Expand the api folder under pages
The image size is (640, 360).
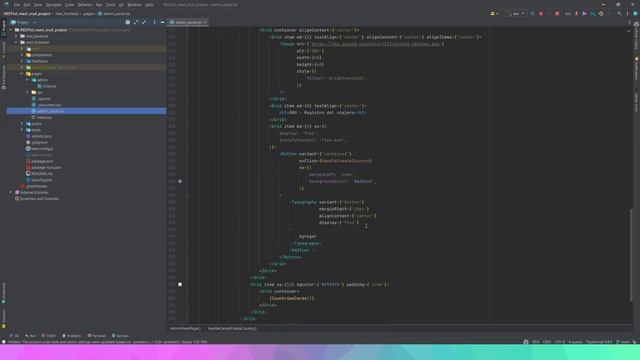tap(28, 92)
